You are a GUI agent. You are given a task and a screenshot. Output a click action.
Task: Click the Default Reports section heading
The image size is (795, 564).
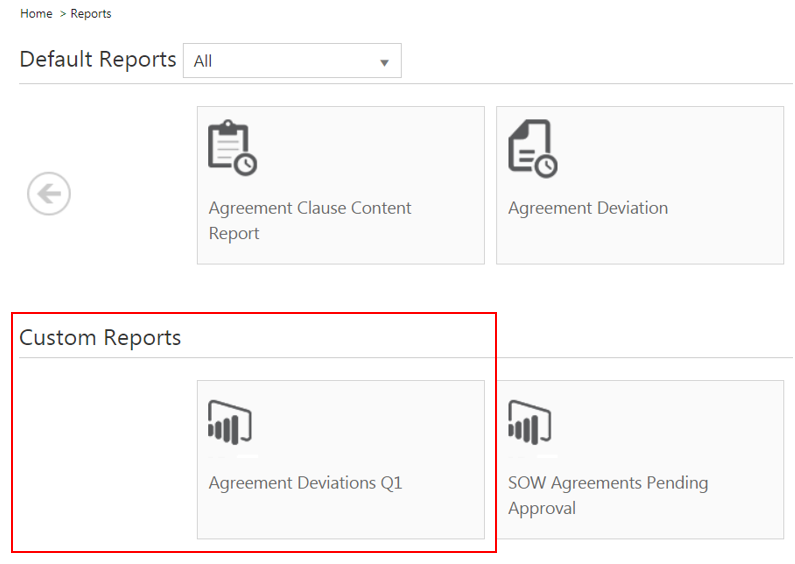pos(98,59)
